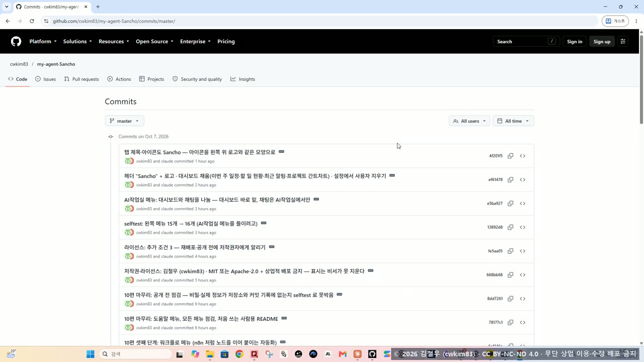Expand description of commit 4f201f5

pyautogui.click(x=281, y=152)
